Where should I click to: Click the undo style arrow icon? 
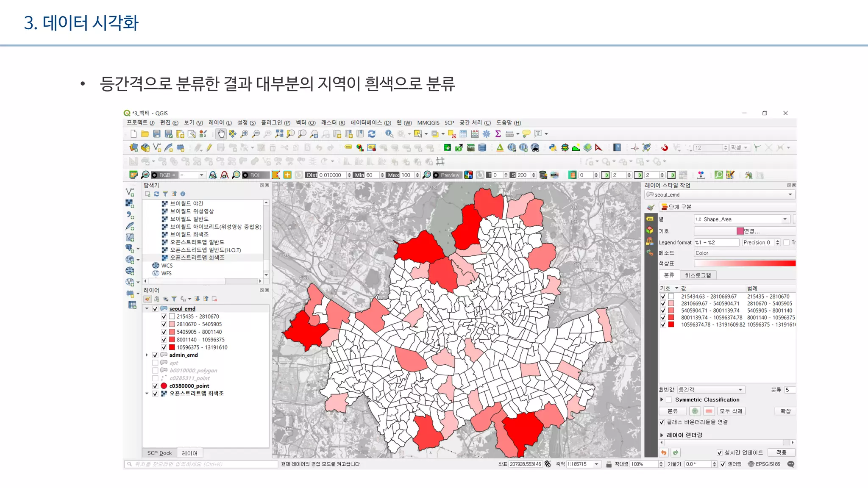[664, 452]
